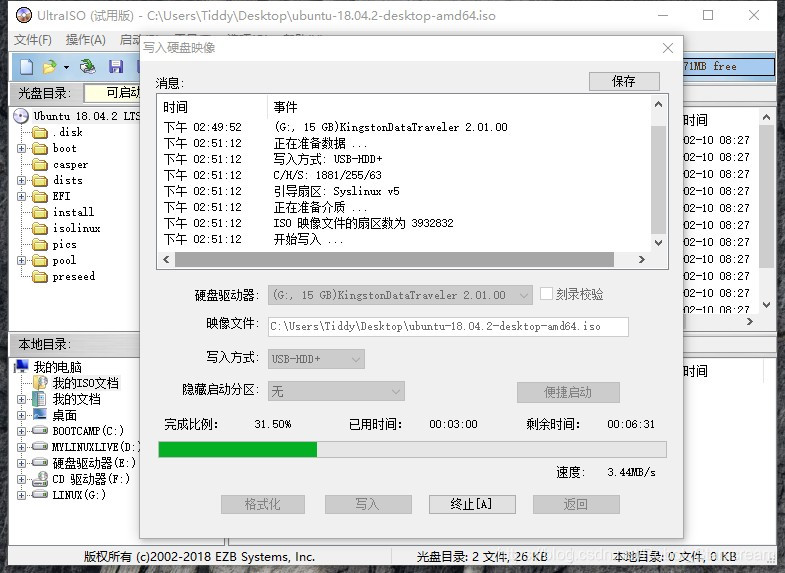Image resolution: width=785 pixels, height=573 pixels.
Task: Select 我的电脑 computer icon
Action: coord(21,367)
